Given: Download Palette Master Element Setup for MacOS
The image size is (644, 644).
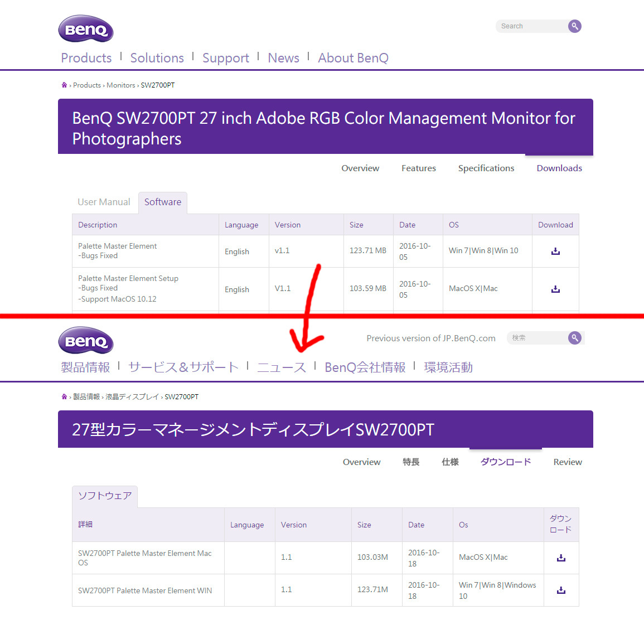Looking at the screenshot, I should click(555, 289).
